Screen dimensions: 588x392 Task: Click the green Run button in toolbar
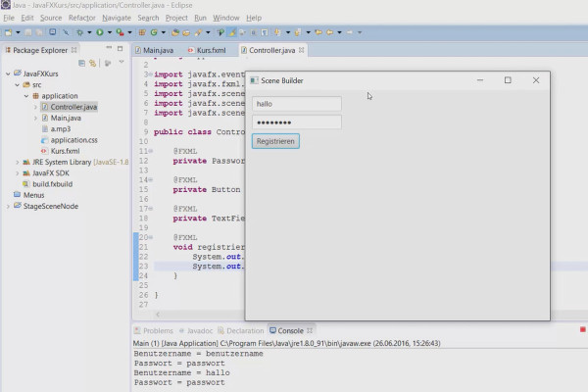click(98, 32)
